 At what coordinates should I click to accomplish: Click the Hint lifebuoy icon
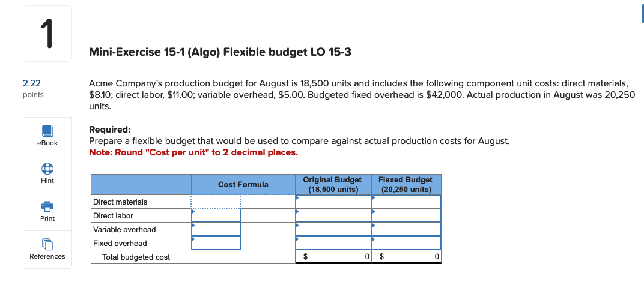pos(47,169)
